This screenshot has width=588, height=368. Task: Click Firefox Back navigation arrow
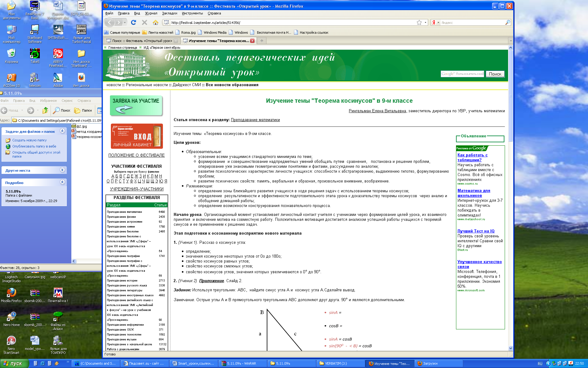tap(110, 22)
